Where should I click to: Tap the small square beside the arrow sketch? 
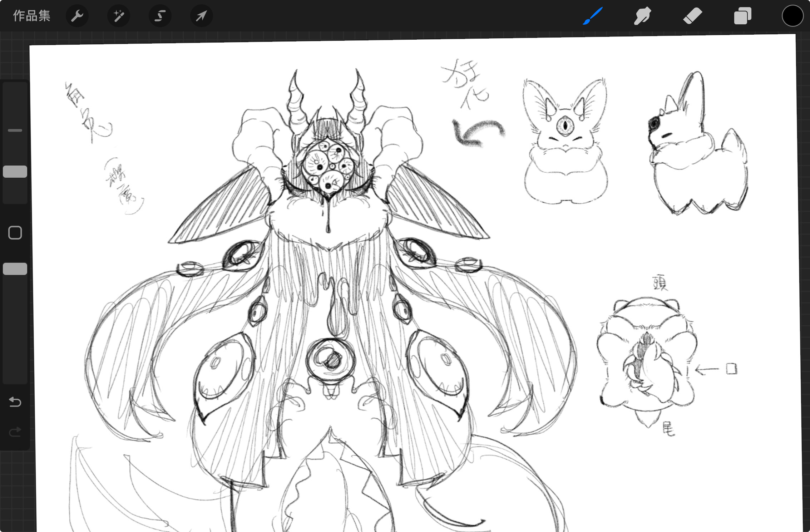tap(731, 369)
